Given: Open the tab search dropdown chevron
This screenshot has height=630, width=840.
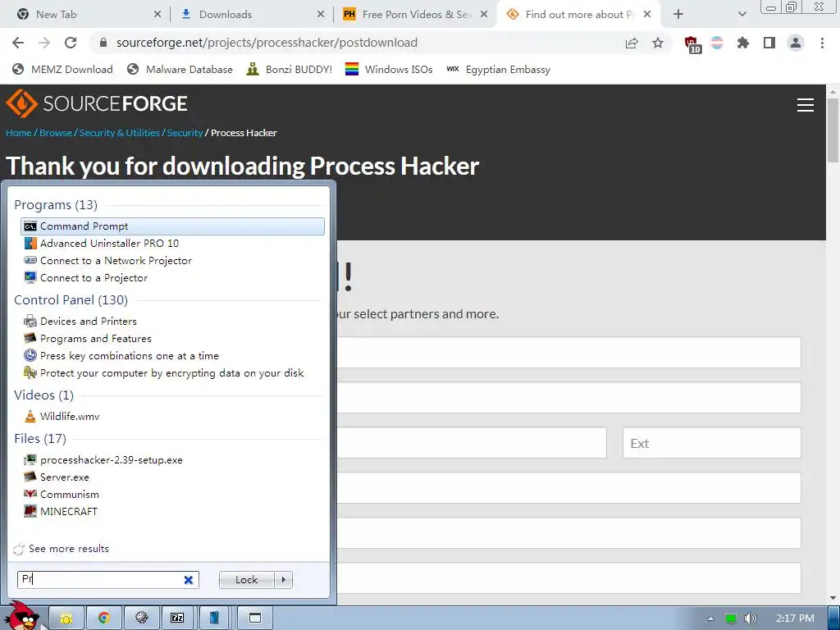Looking at the screenshot, I should 742,15.
